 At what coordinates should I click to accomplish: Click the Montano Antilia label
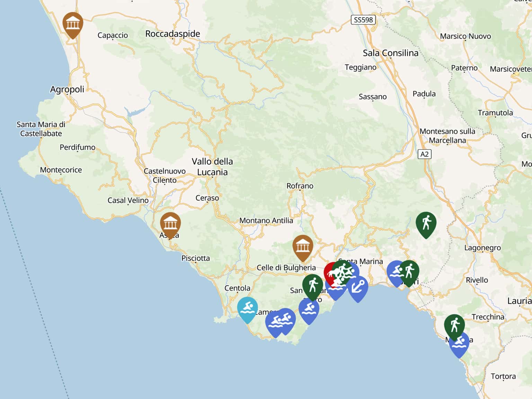(x=266, y=221)
